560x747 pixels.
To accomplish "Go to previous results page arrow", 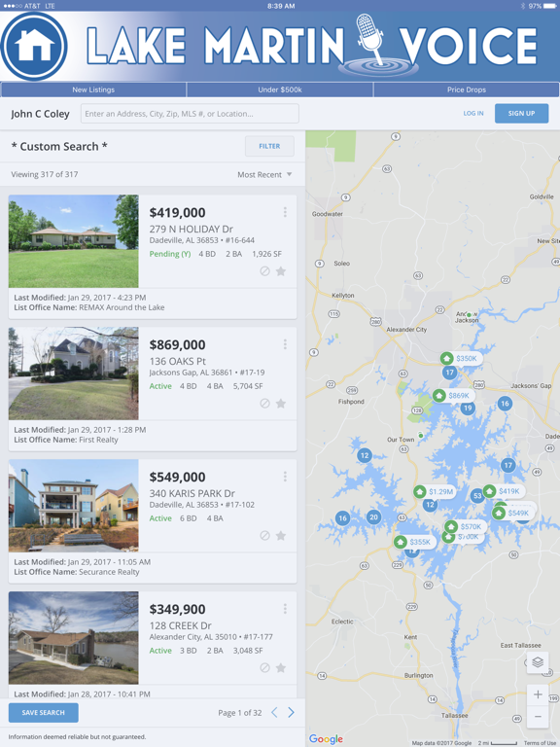I will [x=274, y=713].
